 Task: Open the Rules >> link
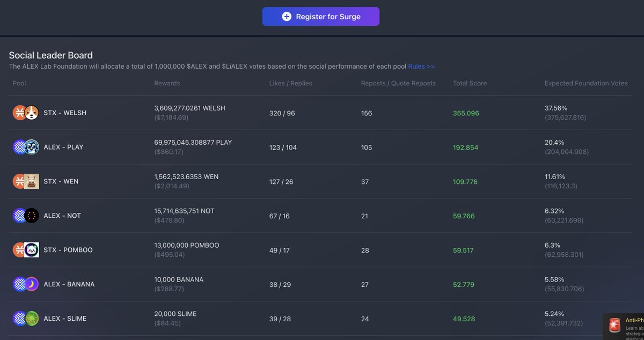[x=421, y=66]
